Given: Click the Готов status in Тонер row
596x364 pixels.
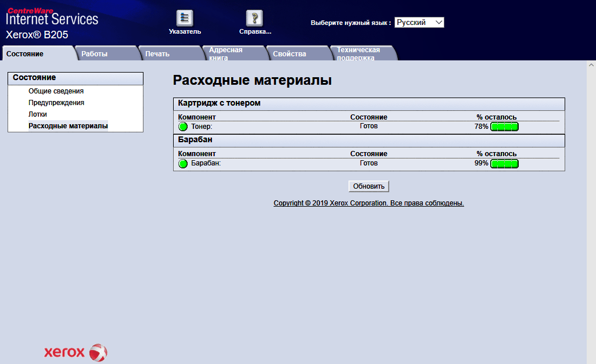Looking at the screenshot, I should [369, 126].
